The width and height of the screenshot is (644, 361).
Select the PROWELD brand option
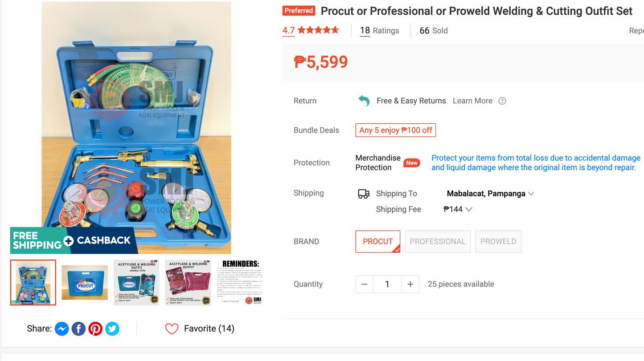pos(498,241)
